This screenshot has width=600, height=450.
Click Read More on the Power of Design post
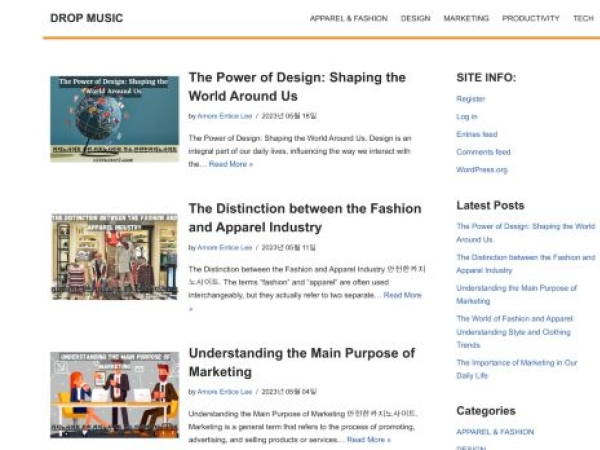coord(230,164)
